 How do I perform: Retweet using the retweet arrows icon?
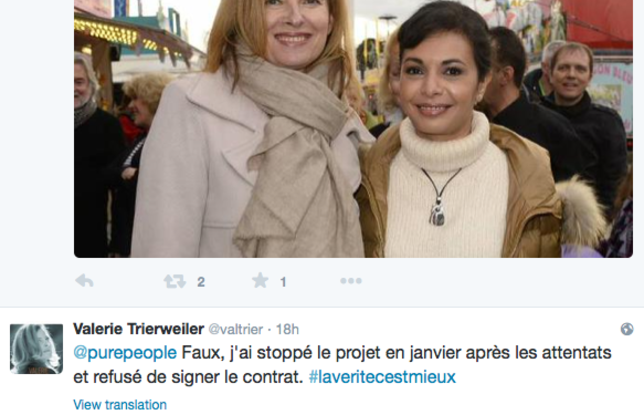[175, 281]
